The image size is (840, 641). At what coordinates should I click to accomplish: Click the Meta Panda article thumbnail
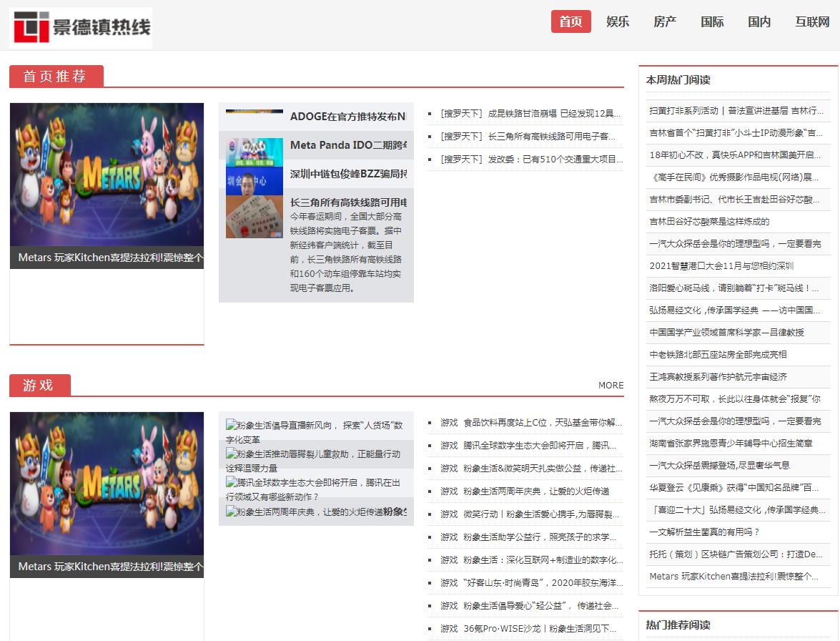[x=255, y=152]
